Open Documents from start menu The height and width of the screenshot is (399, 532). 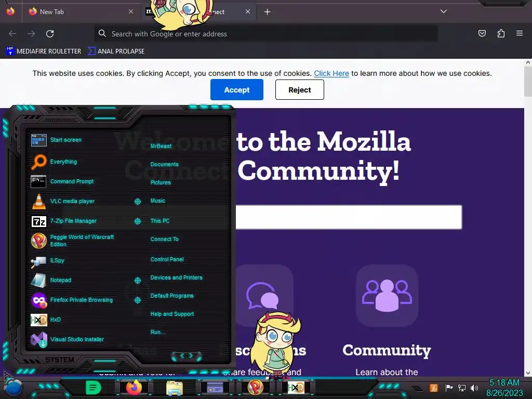pos(164,164)
